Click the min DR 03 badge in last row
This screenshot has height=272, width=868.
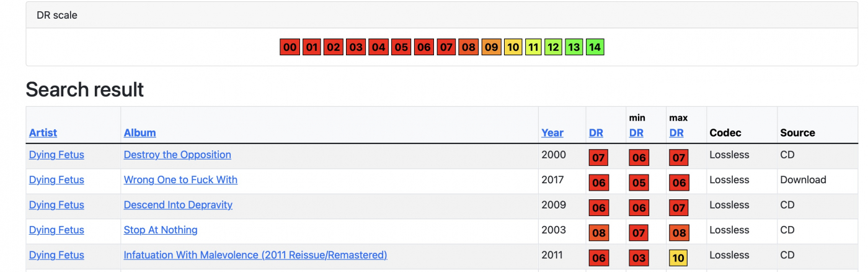[x=639, y=258]
